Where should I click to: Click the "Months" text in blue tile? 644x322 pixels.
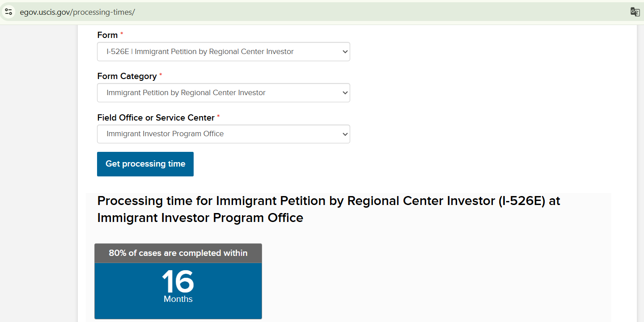[x=178, y=299]
